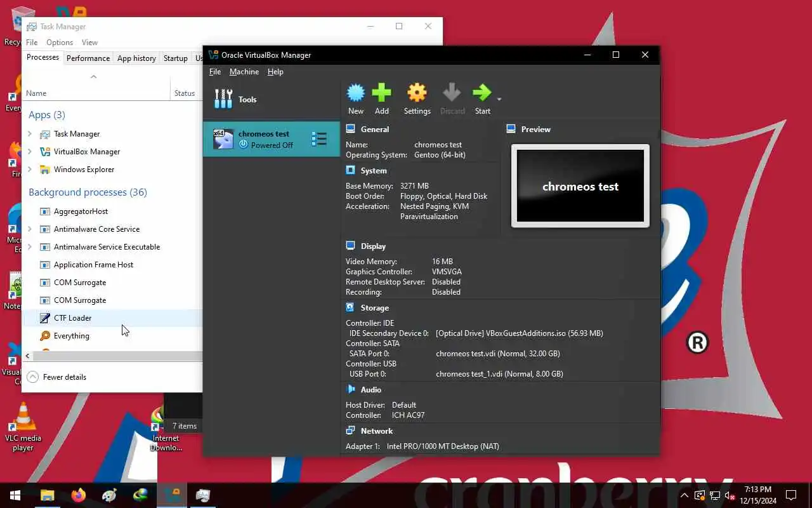Screen dimensions: 812x508
Task: Collapse Task Manager with Fewer details
Action: coord(57,377)
